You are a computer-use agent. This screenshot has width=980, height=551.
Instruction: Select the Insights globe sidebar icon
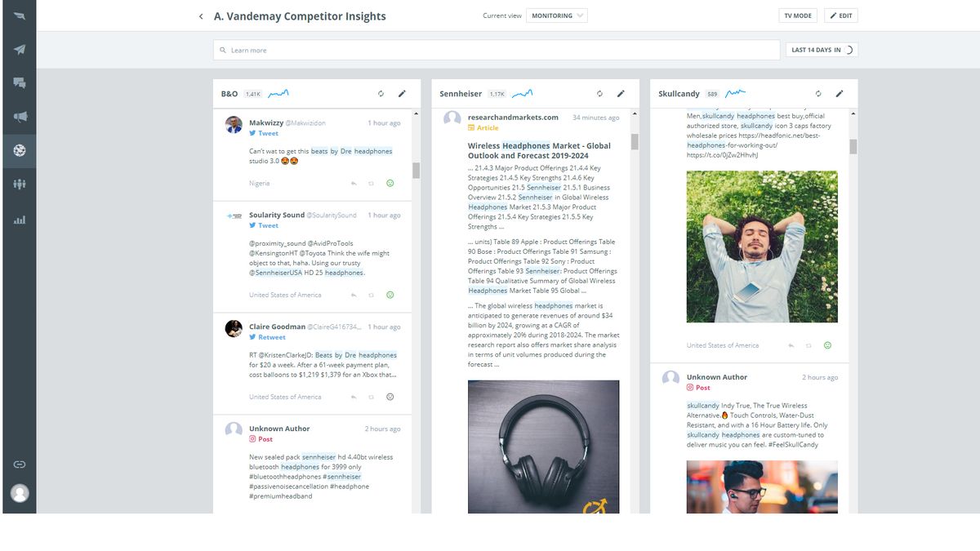pyautogui.click(x=20, y=150)
